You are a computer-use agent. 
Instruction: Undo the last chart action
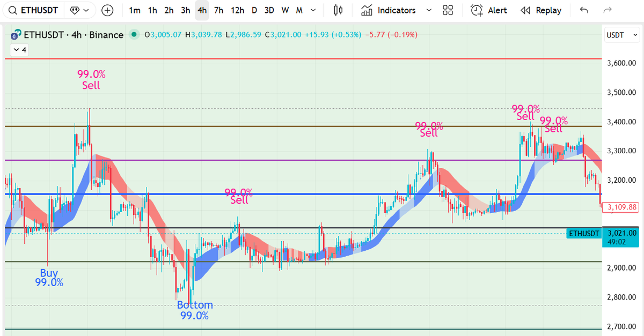click(584, 10)
